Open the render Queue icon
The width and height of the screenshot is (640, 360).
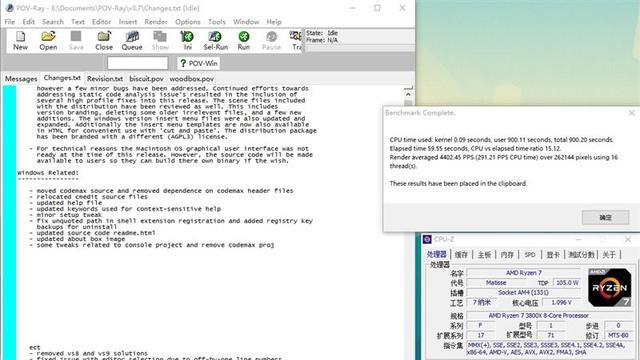coord(132,40)
